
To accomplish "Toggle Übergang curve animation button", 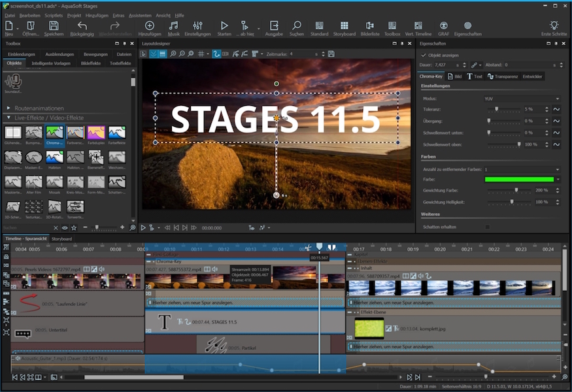I will tap(556, 121).
